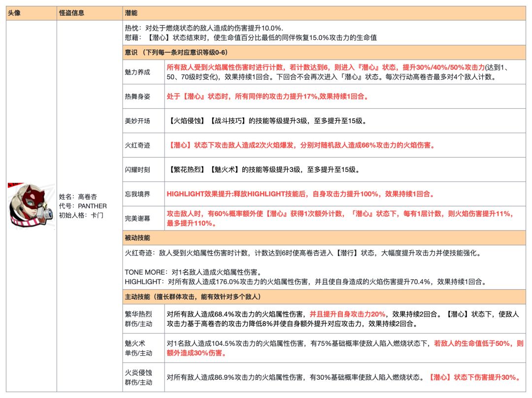Screen dimensions: 532x398
Task: Click the 闪耀时刻 row label
Action: [x=137, y=169]
